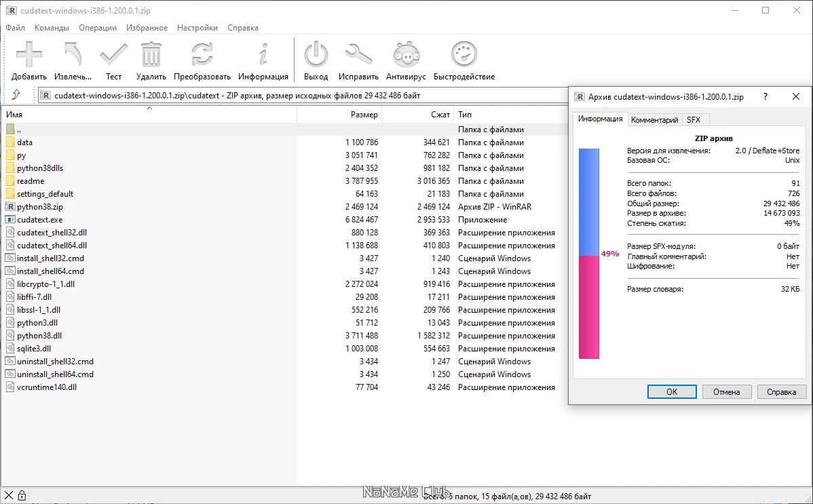Close the archive information dialog
The image size is (813, 504).
(x=796, y=96)
